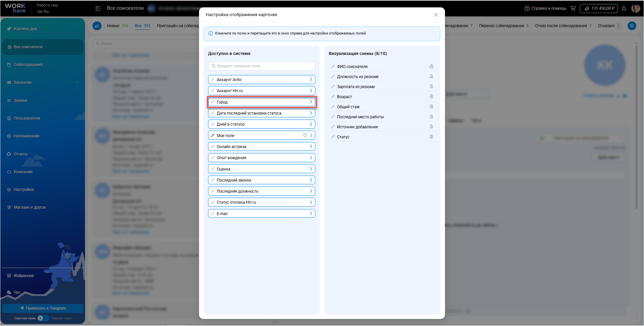Screen dimensions: 644x326
Task: Click the WORK here logo
Action: click(15, 8)
